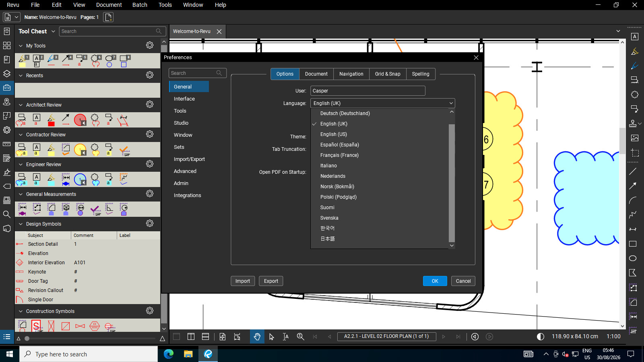The width and height of the screenshot is (644, 362).
Task: Choose Français (France) from language list
Action: tap(339, 155)
